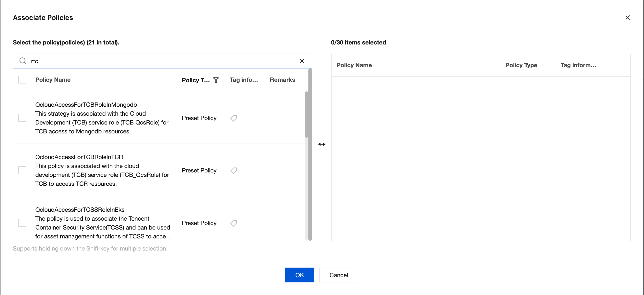Click the Policy Name column header
This screenshot has height=295, width=644.
click(x=53, y=80)
